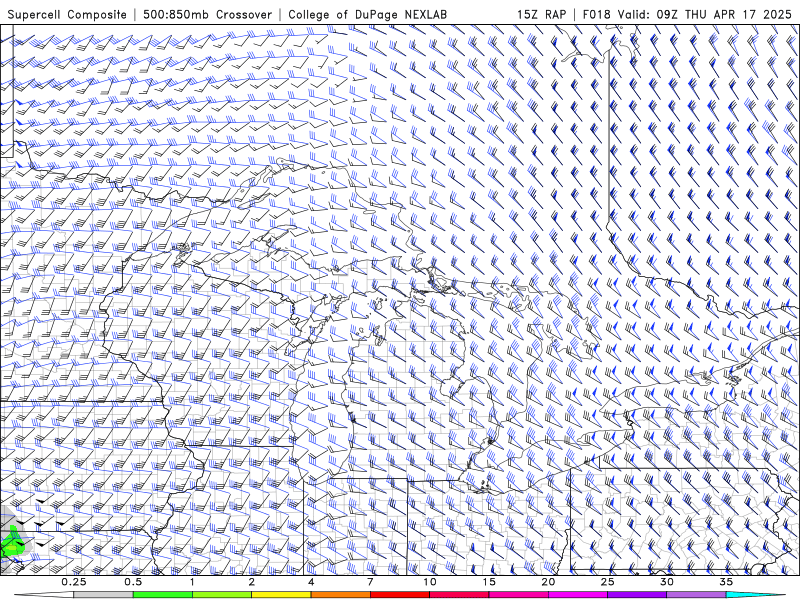Select the scale label "15"
800x600 pixels.
pyautogui.click(x=489, y=582)
